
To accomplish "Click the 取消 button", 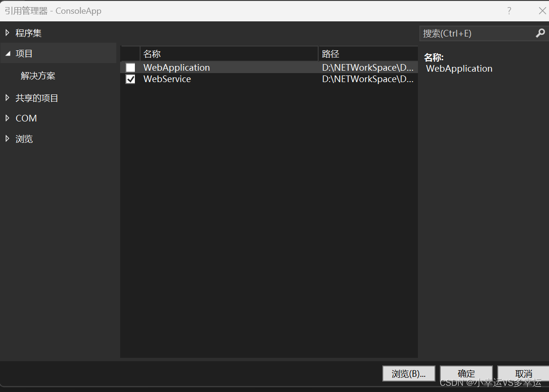I will coord(523,373).
